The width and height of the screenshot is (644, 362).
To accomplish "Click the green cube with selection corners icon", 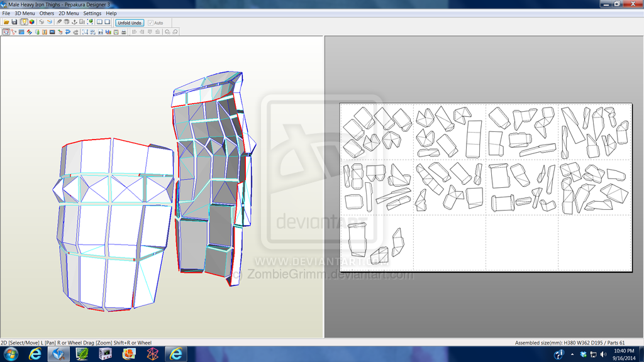I will (x=90, y=22).
